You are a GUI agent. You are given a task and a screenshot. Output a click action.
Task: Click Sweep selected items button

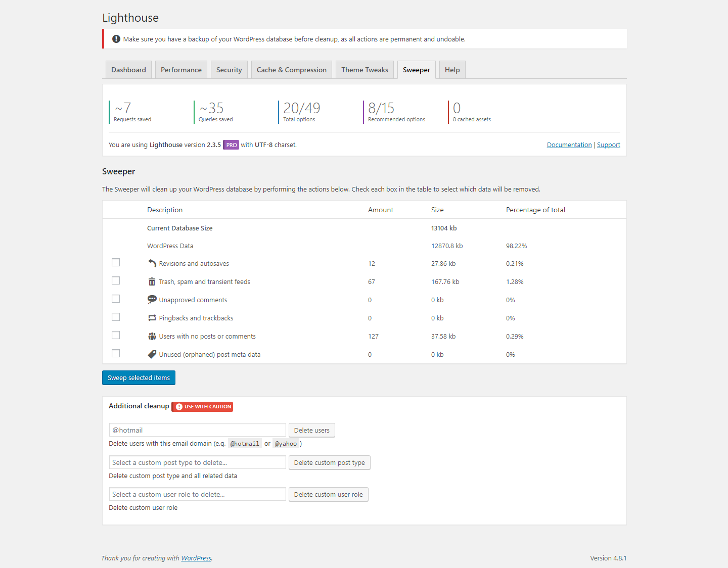(139, 378)
